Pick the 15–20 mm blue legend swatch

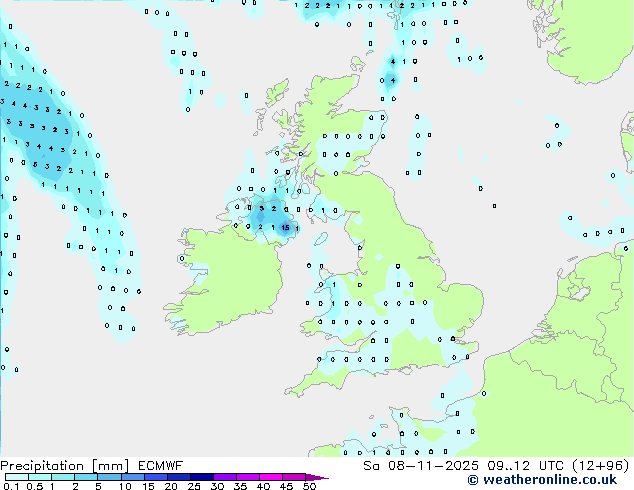[155, 477]
